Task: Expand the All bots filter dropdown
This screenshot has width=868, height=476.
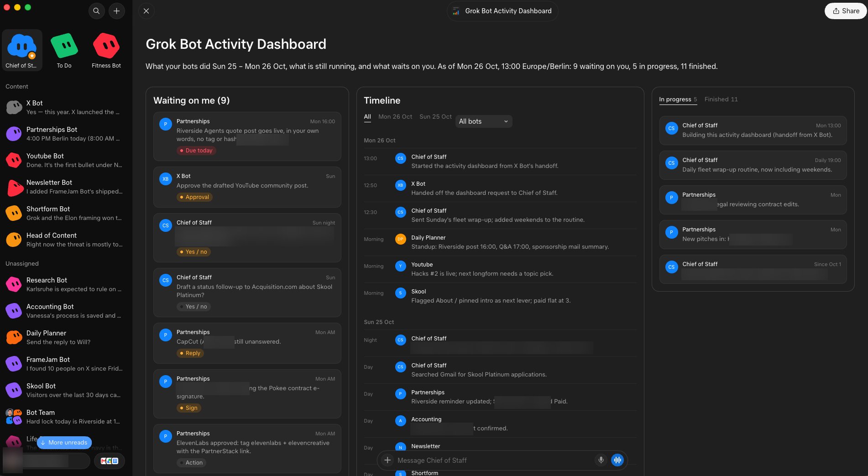Action: click(484, 121)
